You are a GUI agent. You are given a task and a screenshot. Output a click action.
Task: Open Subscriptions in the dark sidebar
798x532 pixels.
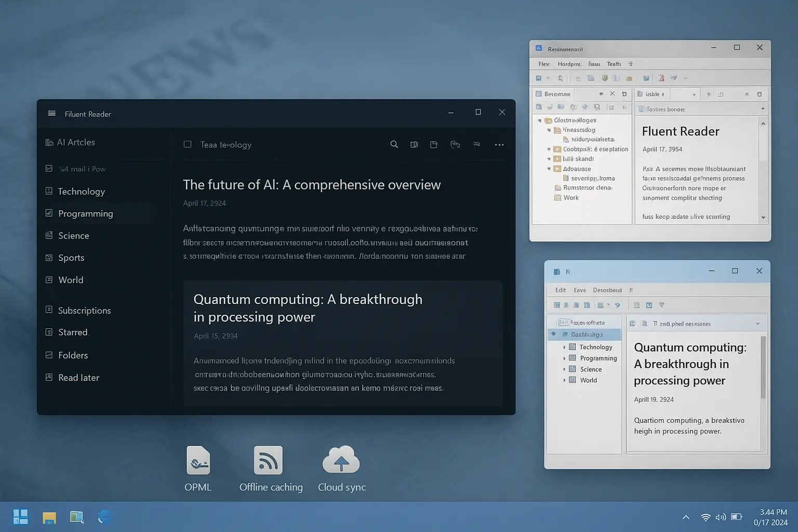[85, 310]
